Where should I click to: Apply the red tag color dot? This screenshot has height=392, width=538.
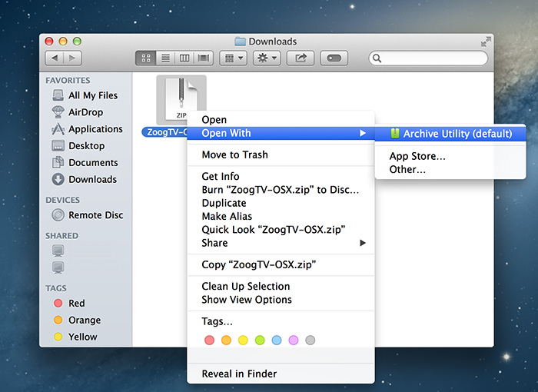(209, 341)
